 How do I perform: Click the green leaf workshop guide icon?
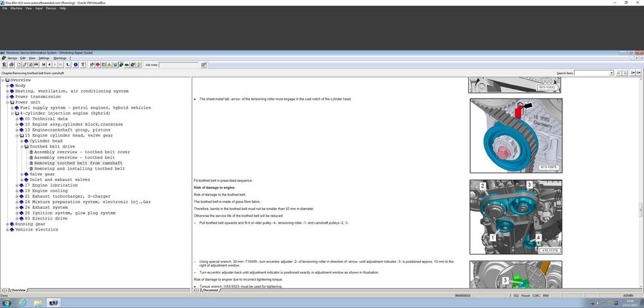tap(121, 64)
